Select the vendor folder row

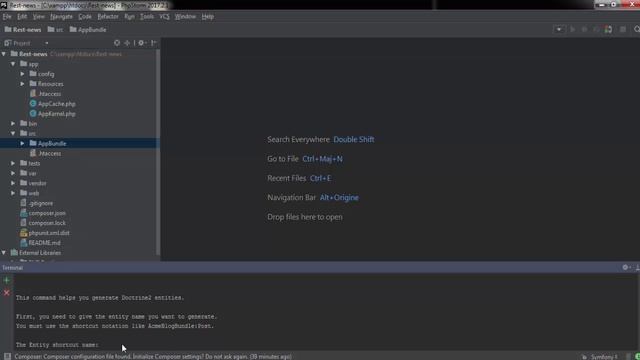click(78, 183)
